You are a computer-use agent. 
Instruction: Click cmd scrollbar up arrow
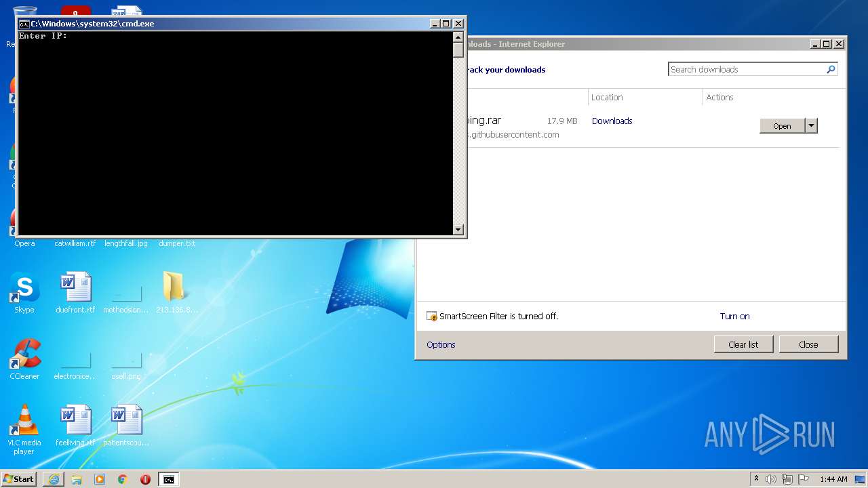458,37
